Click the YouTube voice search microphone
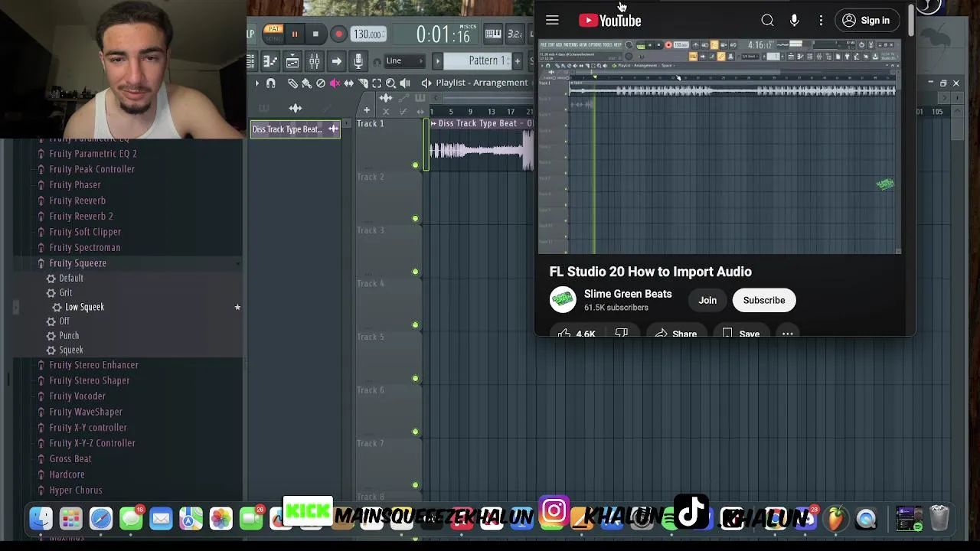Viewport: 980px width, 551px height. coord(794,21)
